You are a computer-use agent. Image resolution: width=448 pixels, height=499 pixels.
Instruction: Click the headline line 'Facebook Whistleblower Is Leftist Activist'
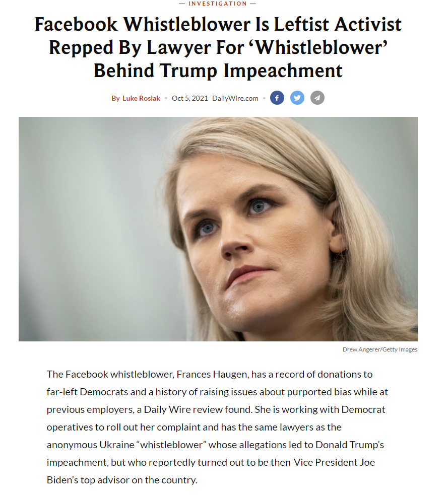pos(218,24)
